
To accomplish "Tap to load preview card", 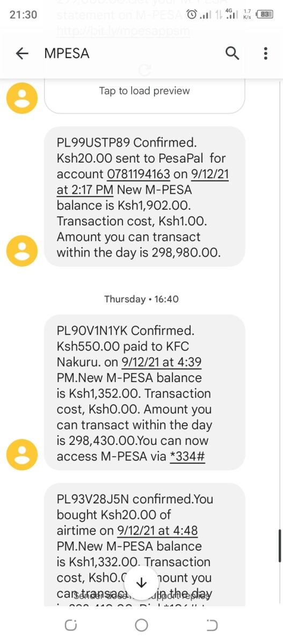I will pos(144,96).
